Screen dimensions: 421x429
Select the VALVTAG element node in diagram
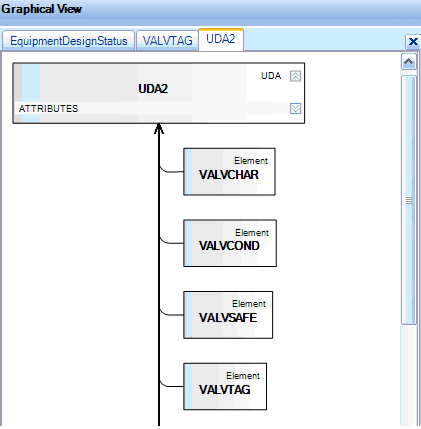[225, 386]
